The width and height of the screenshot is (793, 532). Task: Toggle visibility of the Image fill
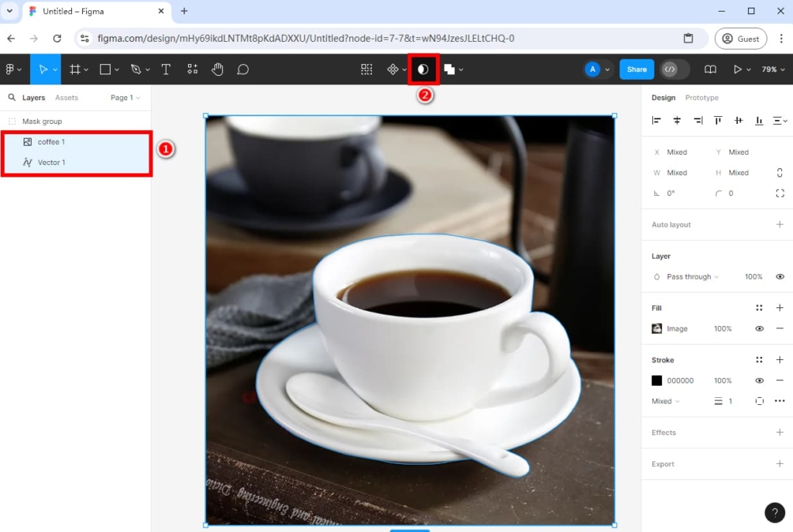coord(759,328)
